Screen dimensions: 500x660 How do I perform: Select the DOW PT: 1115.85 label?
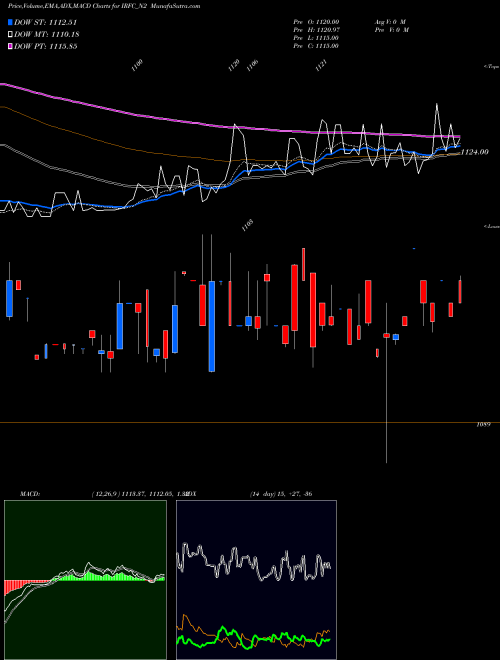45,47
